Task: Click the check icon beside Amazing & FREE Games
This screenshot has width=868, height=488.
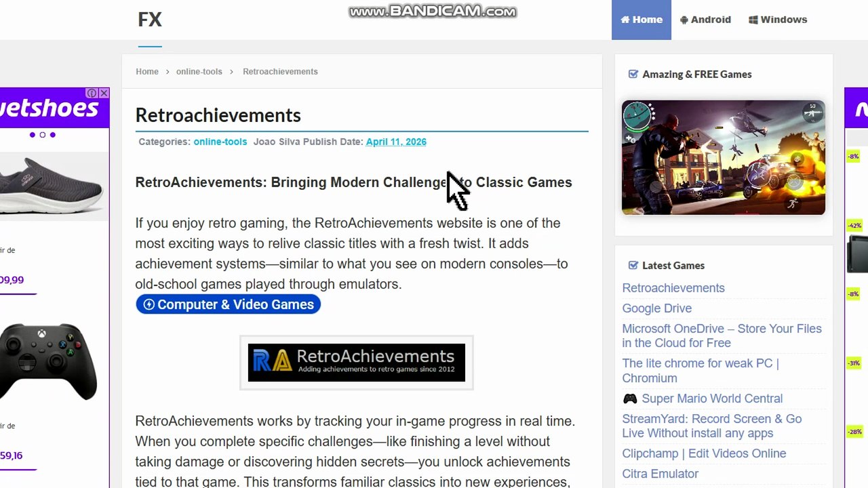Action: coord(633,74)
